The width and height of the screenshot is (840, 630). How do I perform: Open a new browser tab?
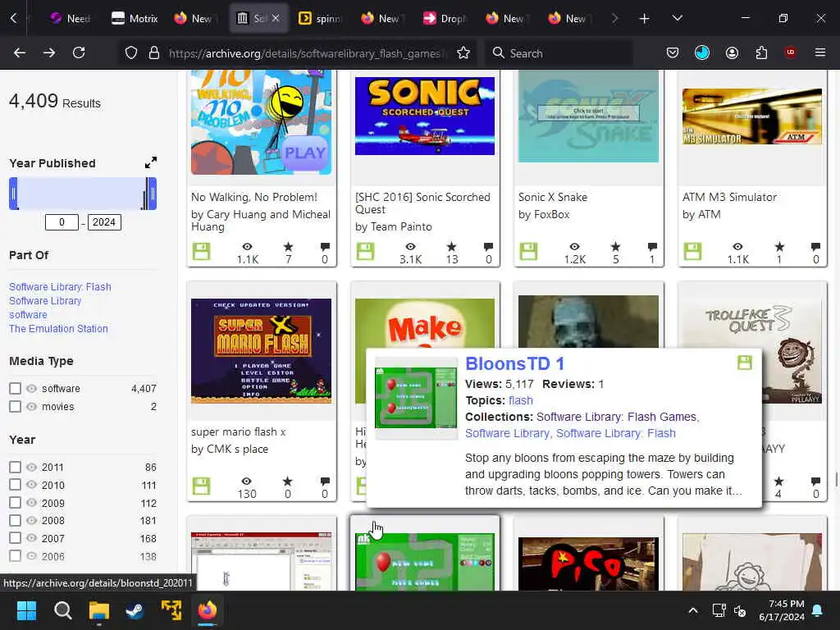tap(644, 19)
